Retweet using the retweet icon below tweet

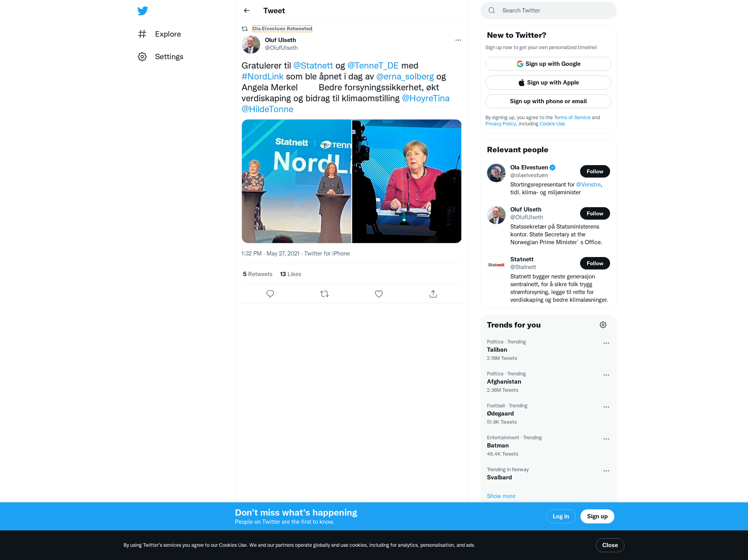[325, 294]
